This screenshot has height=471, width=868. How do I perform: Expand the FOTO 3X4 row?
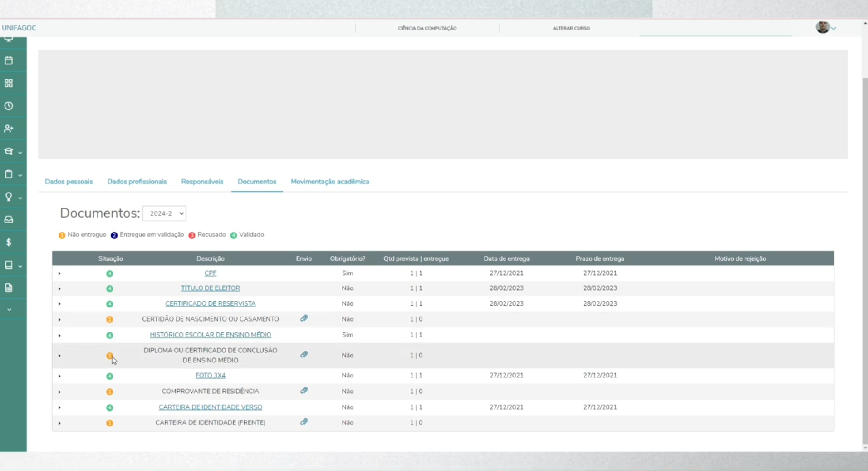[x=59, y=376]
